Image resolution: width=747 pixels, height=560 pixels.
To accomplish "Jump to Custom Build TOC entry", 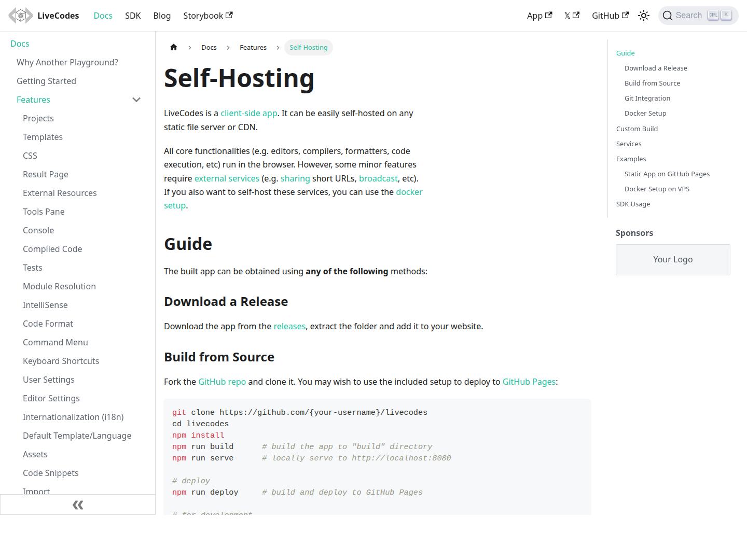I will click(x=637, y=129).
